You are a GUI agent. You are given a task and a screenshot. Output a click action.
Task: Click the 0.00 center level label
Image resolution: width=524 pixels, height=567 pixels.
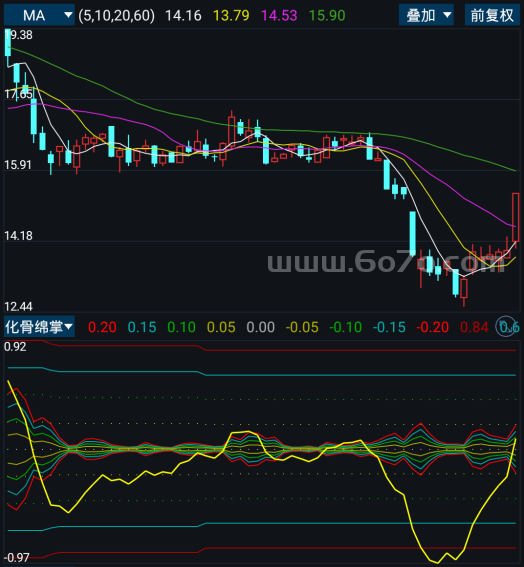pyautogui.click(x=260, y=327)
